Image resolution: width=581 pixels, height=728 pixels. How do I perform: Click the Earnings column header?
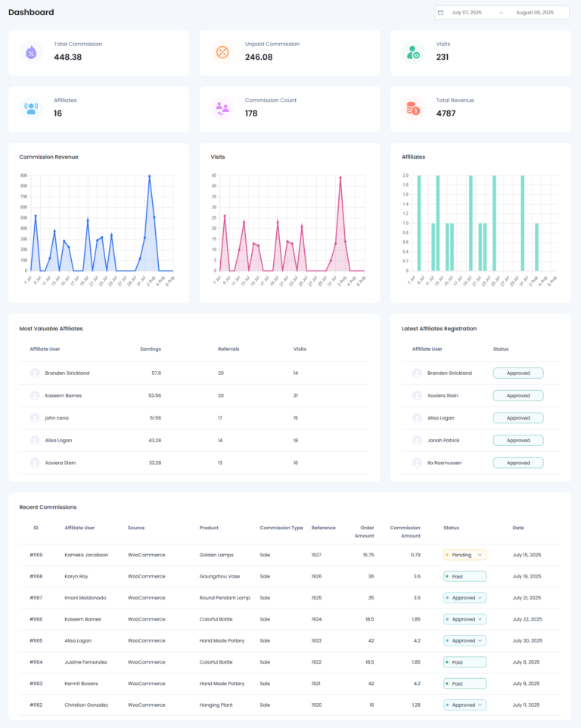pos(151,349)
